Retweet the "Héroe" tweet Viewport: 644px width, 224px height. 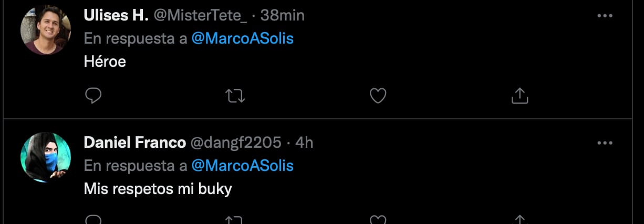[235, 96]
